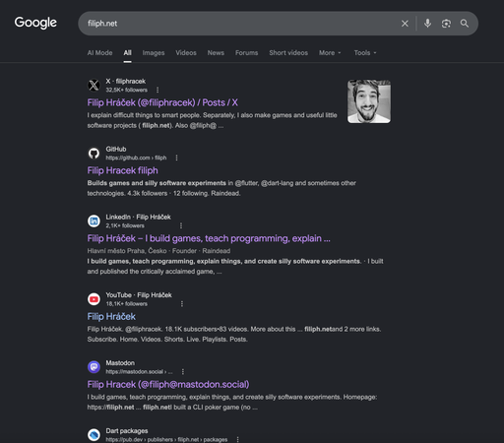Image resolution: width=504 pixels, height=443 pixels.
Task: Open more options for Dart packages result
Action: click(237, 439)
